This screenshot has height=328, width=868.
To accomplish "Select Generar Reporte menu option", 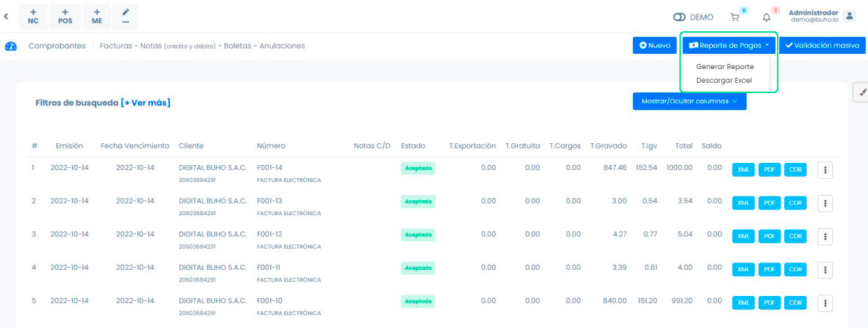I will (x=725, y=67).
